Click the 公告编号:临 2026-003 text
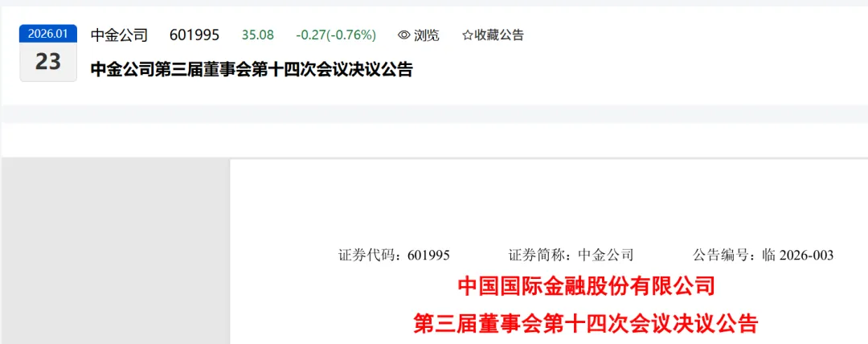Viewport: 868px width, 344px height. click(763, 256)
